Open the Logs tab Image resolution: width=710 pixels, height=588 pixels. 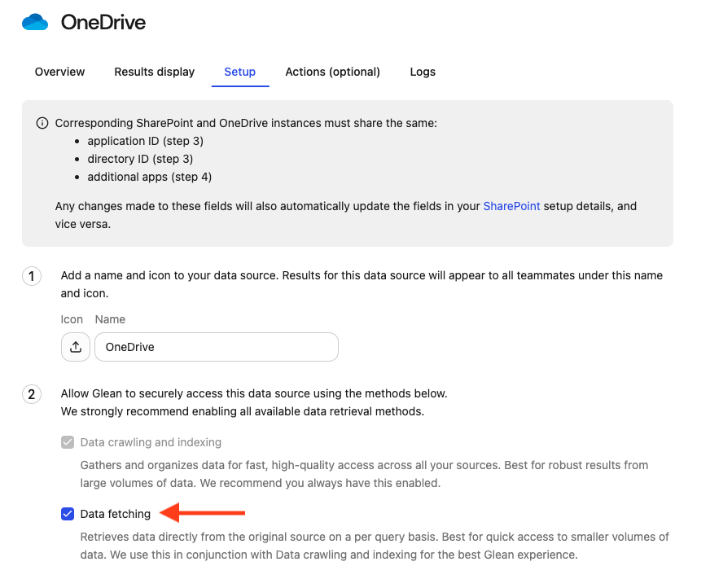[x=423, y=72]
